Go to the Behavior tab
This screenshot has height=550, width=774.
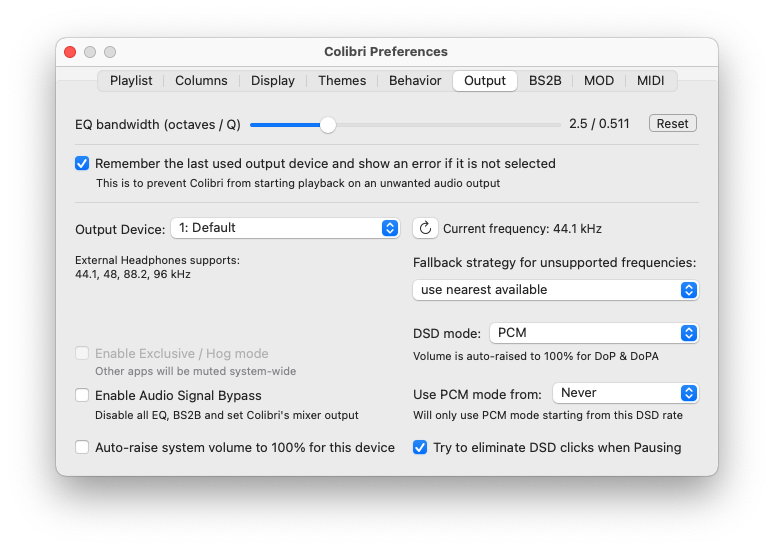click(x=415, y=80)
